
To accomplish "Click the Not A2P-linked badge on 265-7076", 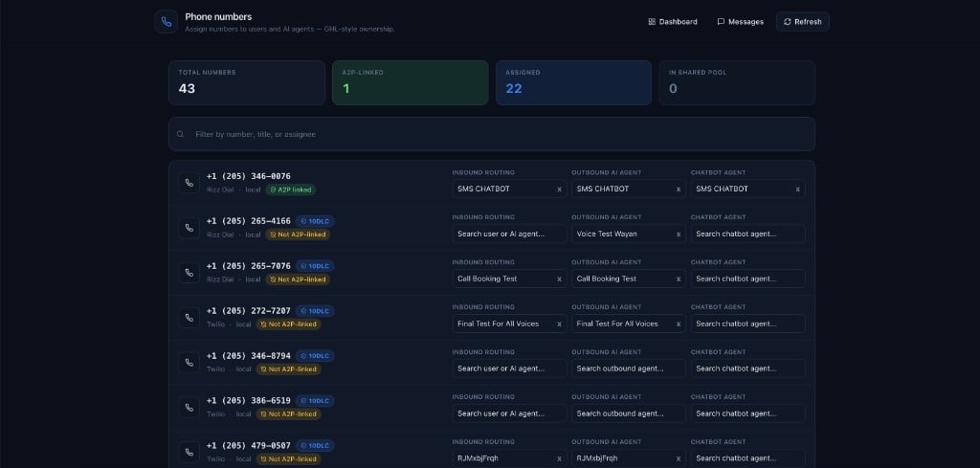I will pyautogui.click(x=298, y=279).
